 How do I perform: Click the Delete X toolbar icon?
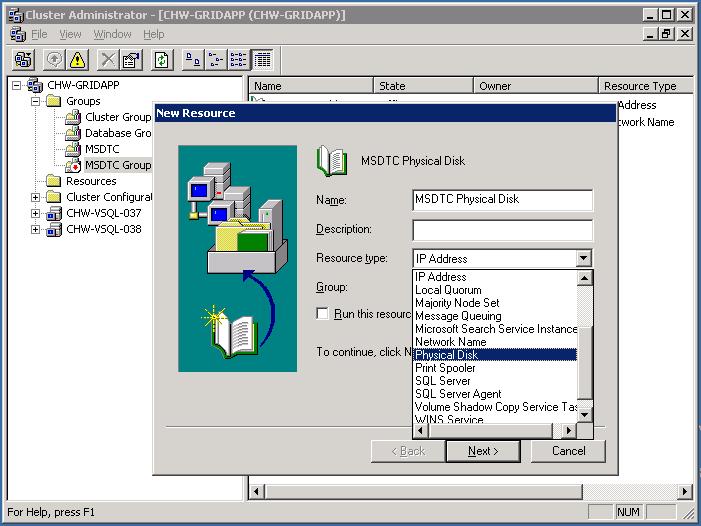tap(108, 59)
